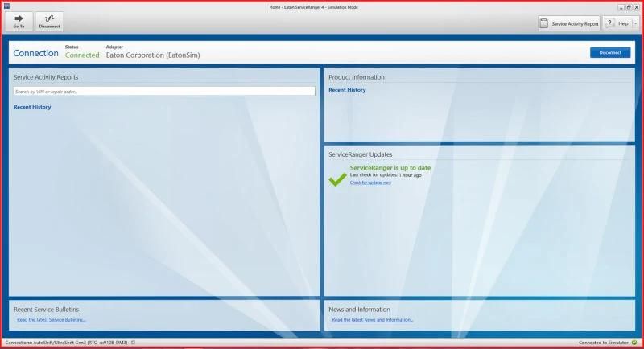Viewport: 644px width, 349px height.
Task: Click the Disconnect toolbar icon at top left
Action: (x=49, y=22)
